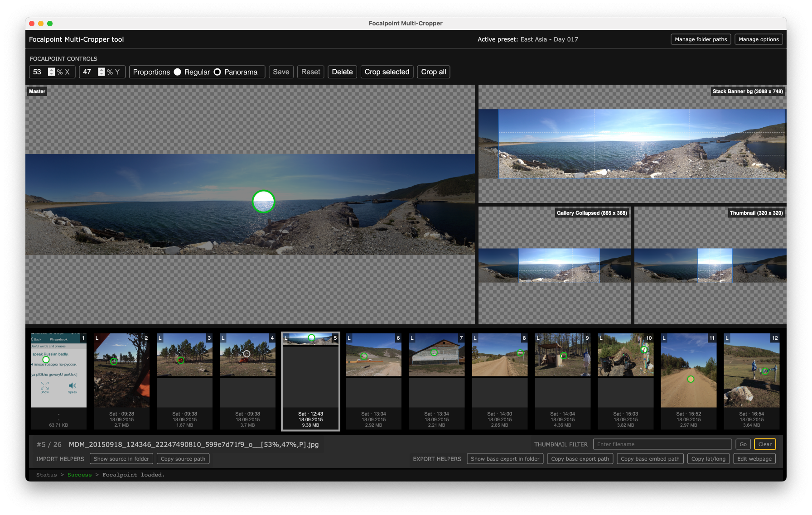This screenshot has width=812, height=515.
Task: Select thumbnail 12 from Sat 16:54
Action: 751,381
